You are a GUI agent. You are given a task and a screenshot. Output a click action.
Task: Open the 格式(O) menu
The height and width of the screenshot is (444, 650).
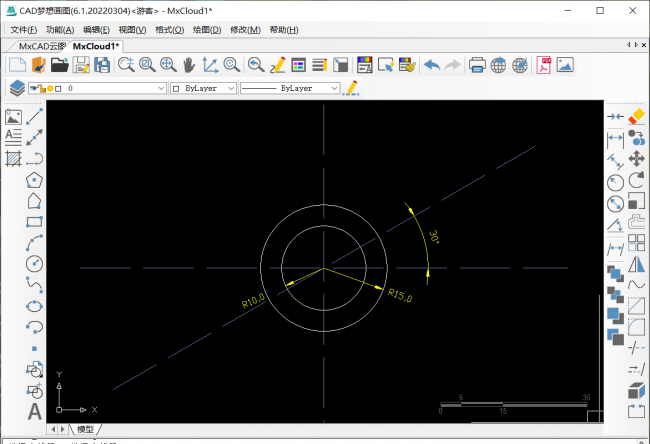(x=170, y=30)
